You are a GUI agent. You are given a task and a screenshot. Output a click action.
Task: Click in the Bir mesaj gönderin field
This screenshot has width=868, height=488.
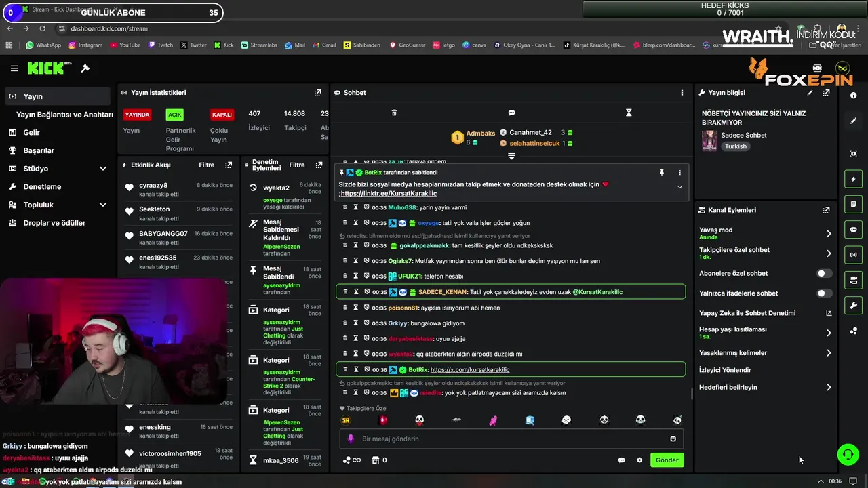click(511, 439)
